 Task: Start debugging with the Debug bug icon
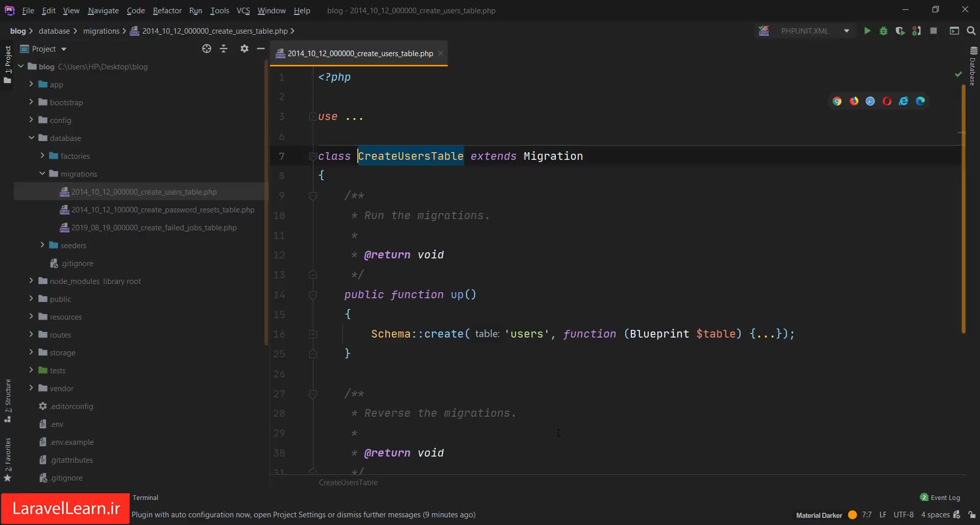coord(884,31)
